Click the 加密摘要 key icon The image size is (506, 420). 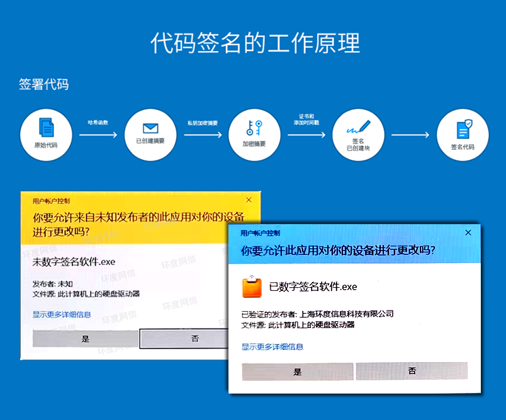254,128
